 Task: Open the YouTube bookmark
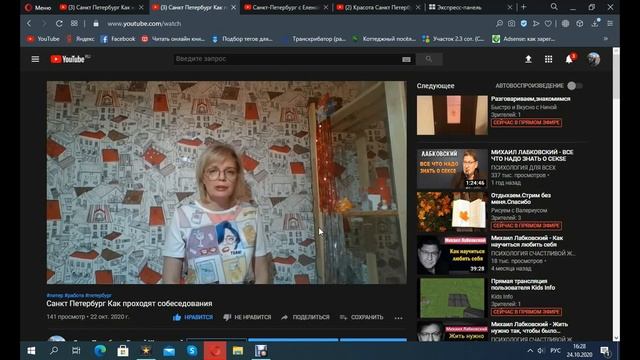[x=43, y=39]
